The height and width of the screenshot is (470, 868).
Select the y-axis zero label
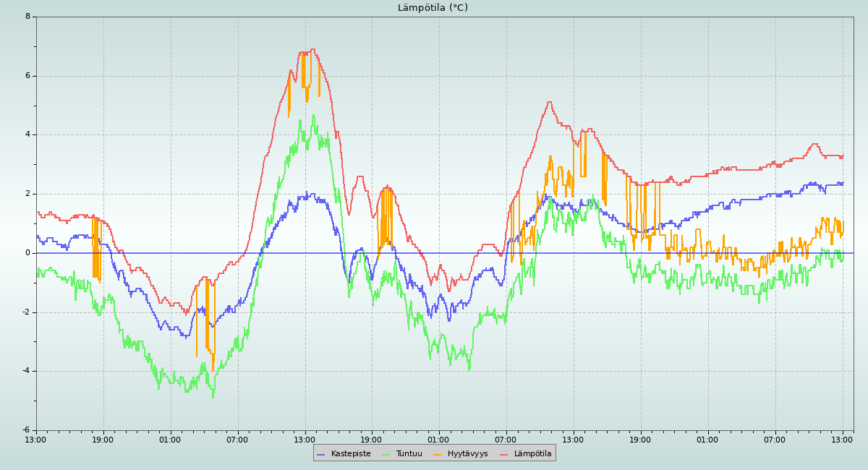click(x=27, y=253)
